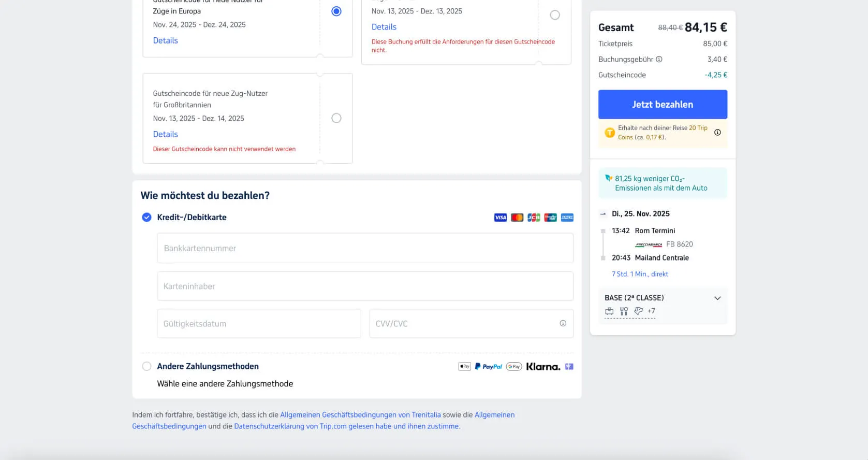Click the purple icon right of Klarna
868x460 pixels.
tap(569, 367)
